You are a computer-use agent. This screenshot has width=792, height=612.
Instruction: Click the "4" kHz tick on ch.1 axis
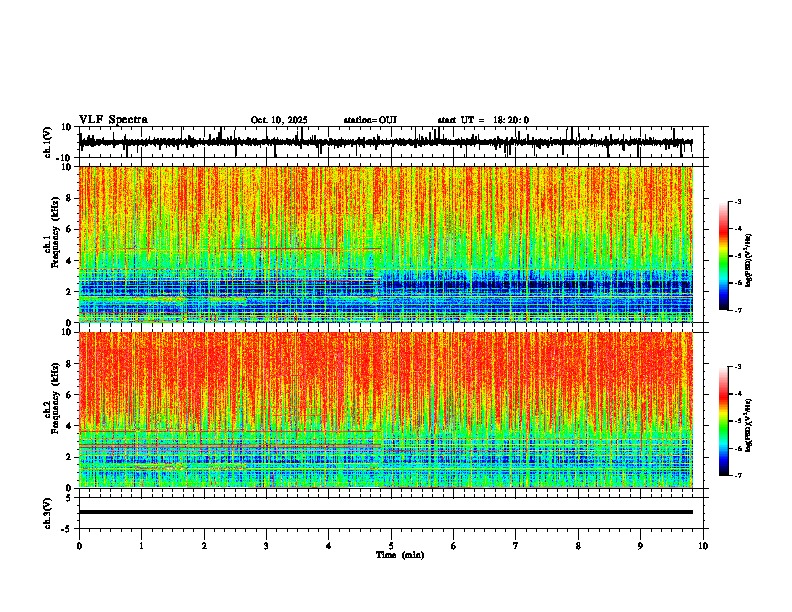point(69,261)
